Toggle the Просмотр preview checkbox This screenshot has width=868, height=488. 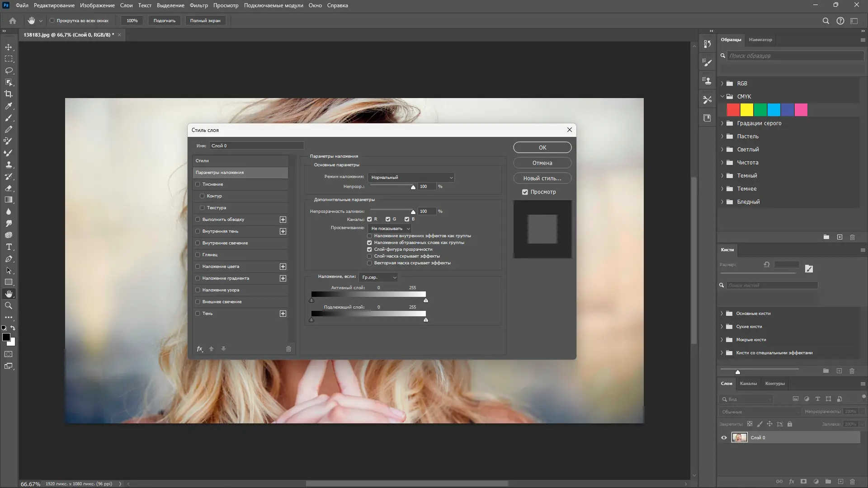(525, 192)
